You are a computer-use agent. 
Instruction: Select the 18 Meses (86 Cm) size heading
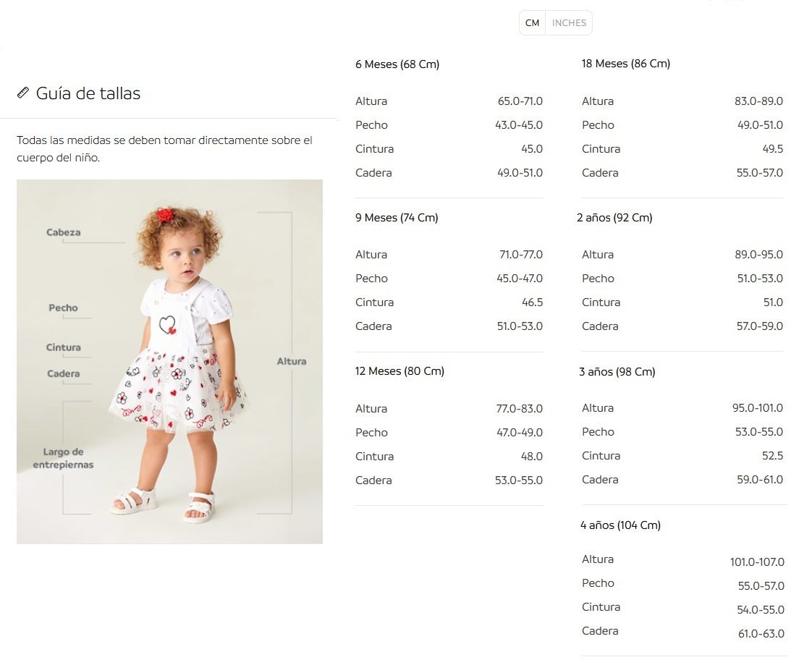pos(625,64)
